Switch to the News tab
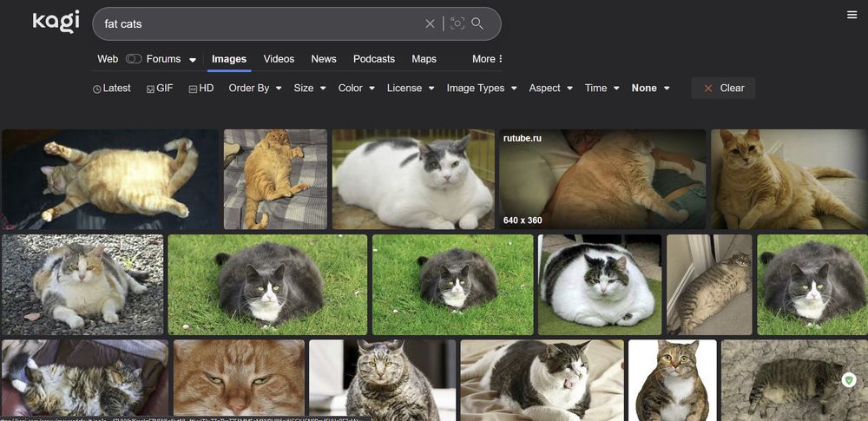Viewport: 868px width, 421px height. [x=323, y=59]
